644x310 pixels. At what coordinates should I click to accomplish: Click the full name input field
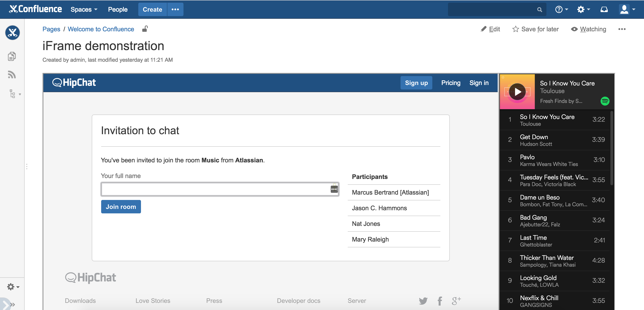(x=215, y=189)
